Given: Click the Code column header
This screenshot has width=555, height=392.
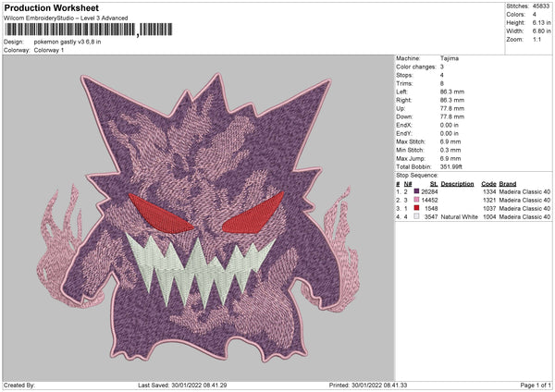Looking at the screenshot, I should (488, 183).
